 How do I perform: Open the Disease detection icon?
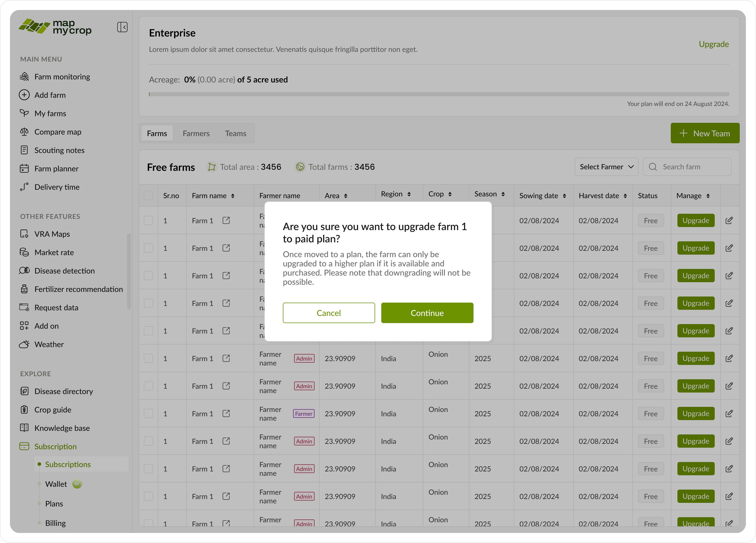pos(24,270)
